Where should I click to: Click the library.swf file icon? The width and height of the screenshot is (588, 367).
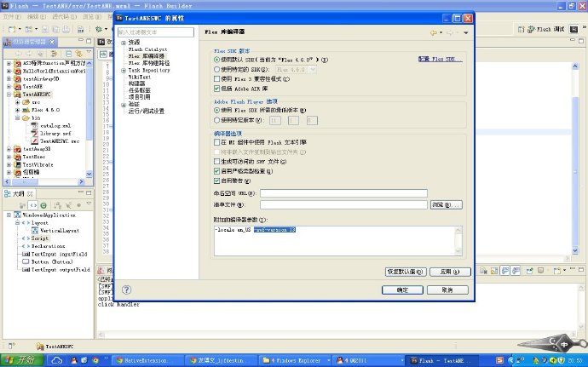(34, 134)
